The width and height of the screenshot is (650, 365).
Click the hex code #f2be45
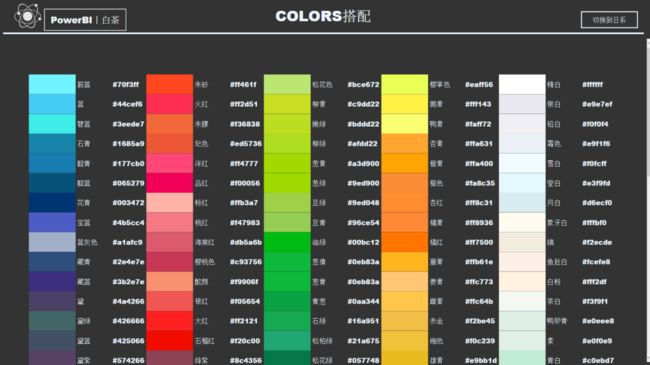point(480,321)
